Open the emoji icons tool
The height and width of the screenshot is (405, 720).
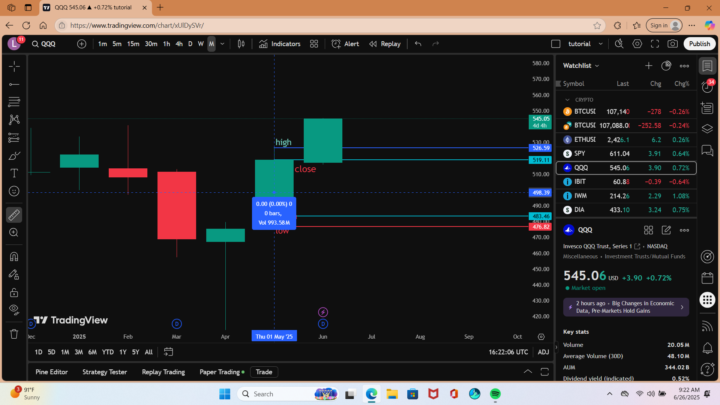pyautogui.click(x=14, y=191)
